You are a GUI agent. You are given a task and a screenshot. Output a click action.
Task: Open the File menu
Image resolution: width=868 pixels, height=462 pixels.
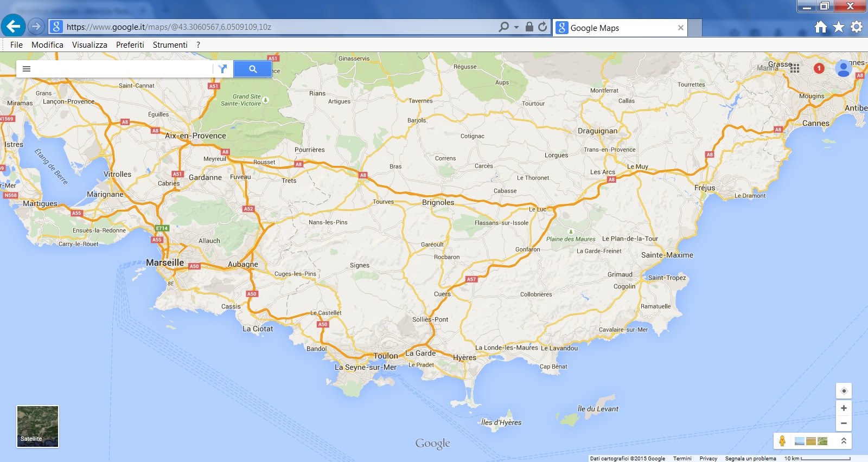16,45
